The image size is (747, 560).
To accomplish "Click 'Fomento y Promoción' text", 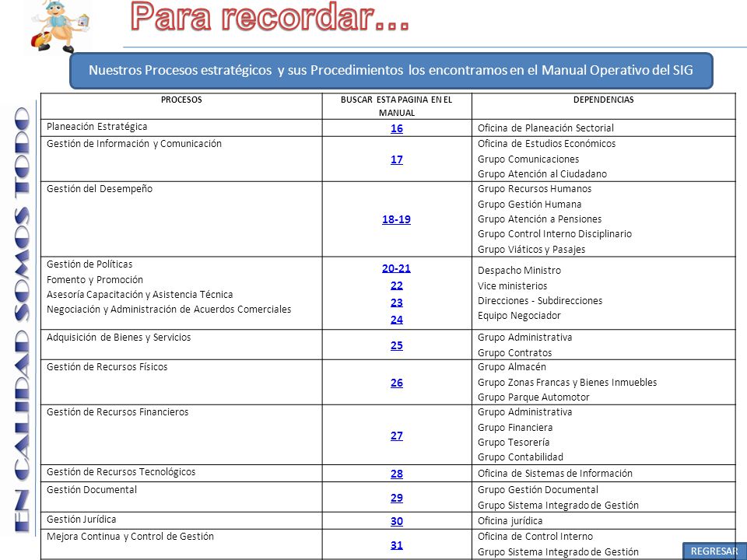I will [x=95, y=280].
